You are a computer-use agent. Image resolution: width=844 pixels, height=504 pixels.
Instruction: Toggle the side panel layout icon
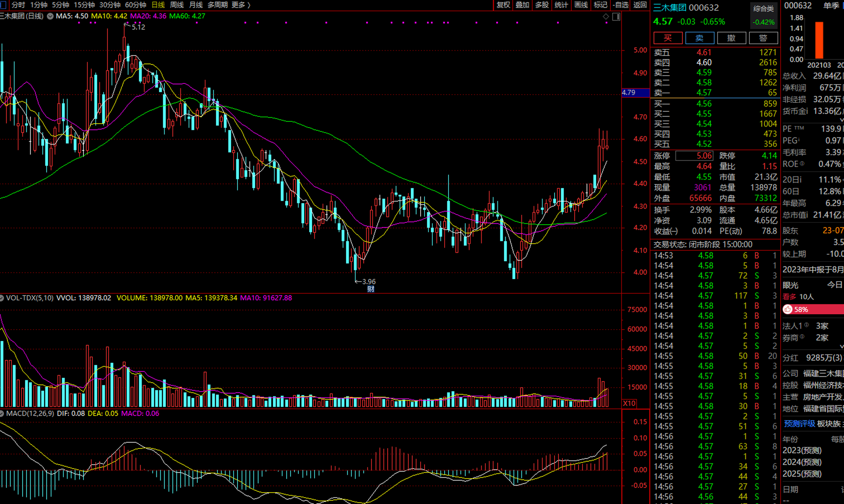point(616,17)
